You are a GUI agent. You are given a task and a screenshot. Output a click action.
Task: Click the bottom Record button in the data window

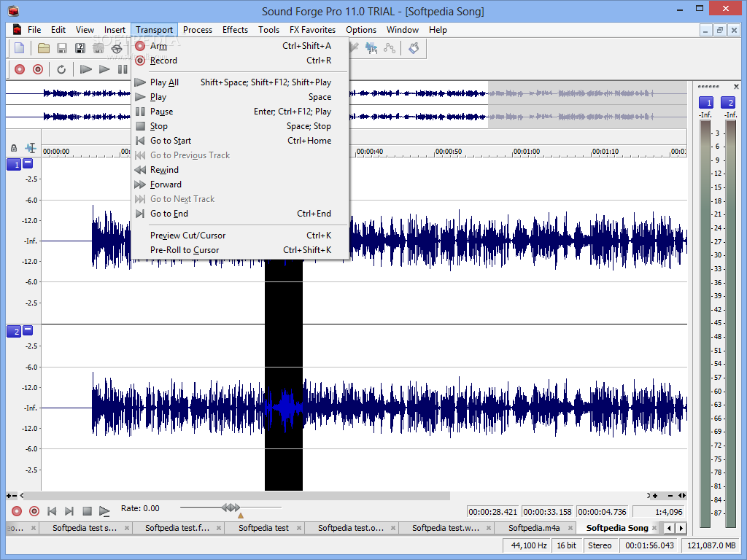[x=34, y=511]
